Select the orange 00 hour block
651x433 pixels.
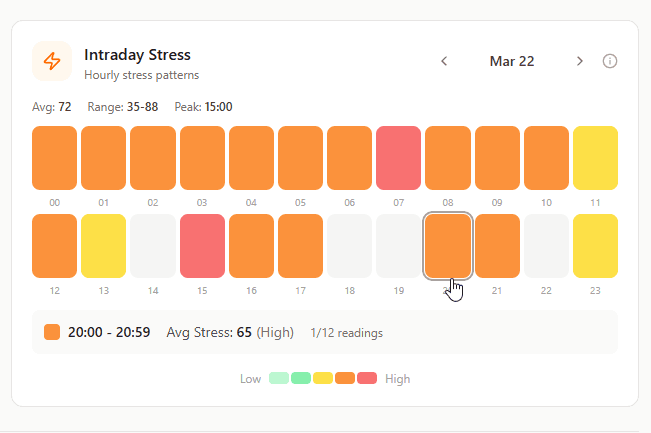point(55,158)
